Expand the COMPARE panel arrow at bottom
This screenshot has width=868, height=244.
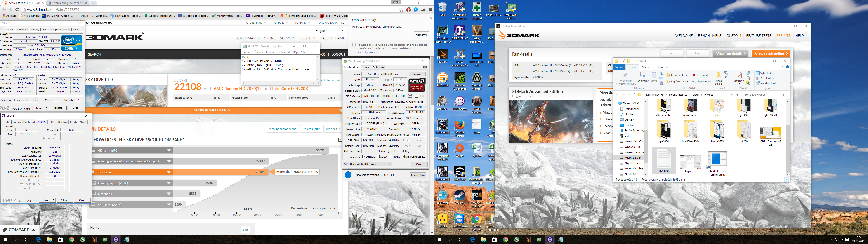(x=33, y=230)
